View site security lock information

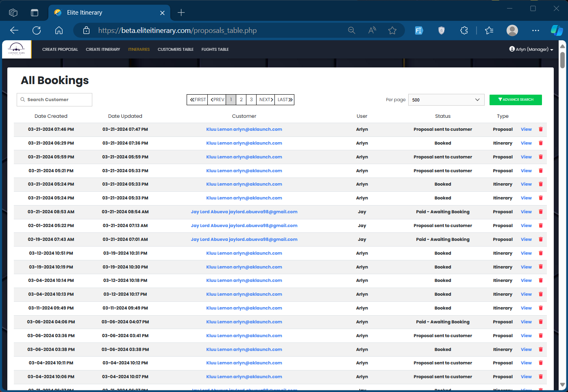(x=86, y=30)
